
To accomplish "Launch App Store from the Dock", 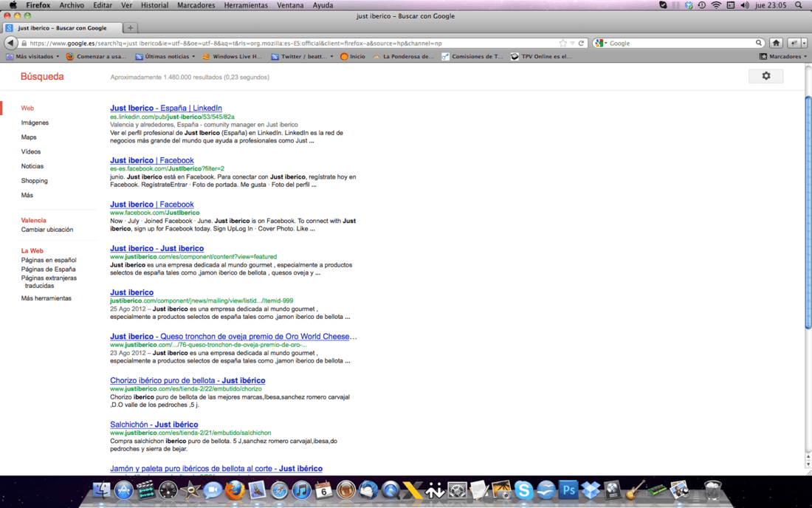I will 123,490.
